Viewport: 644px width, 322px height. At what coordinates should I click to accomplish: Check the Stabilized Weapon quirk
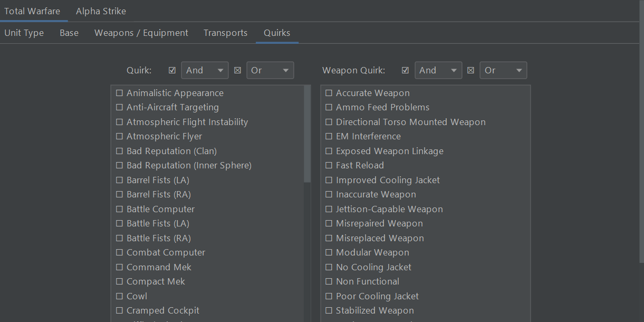point(329,310)
